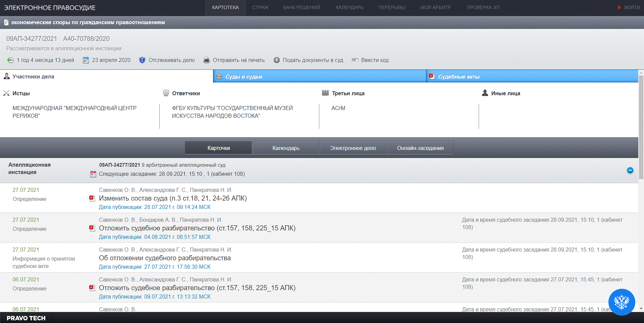The image size is (644, 323).
Task: Click calendar icon beside Следующее заседание
Action: pos(93,174)
